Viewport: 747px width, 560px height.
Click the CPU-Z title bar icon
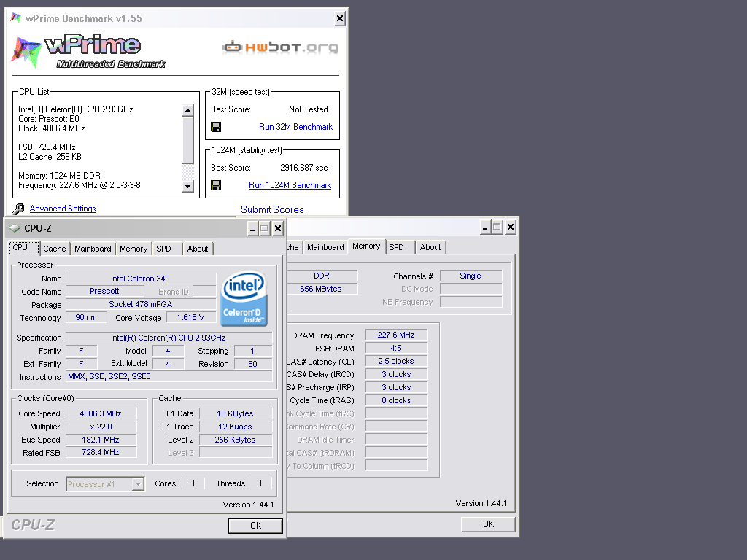(15, 228)
